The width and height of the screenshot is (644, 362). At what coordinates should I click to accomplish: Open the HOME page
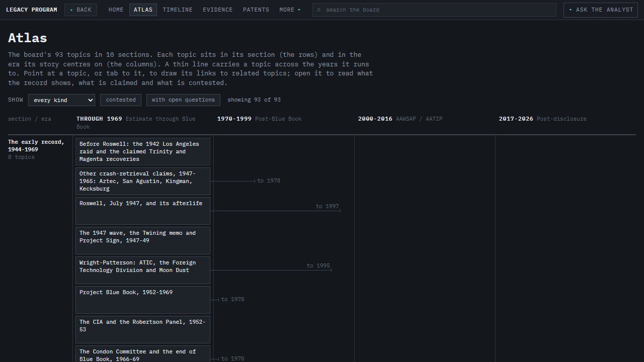pyautogui.click(x=116, y=10)
